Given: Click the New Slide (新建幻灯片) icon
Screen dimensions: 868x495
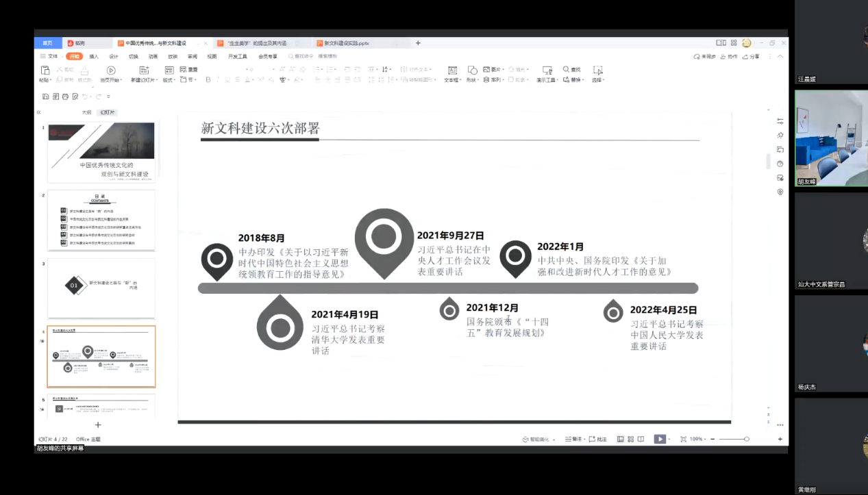Looking at the screenshot, I should pos(144,70).
